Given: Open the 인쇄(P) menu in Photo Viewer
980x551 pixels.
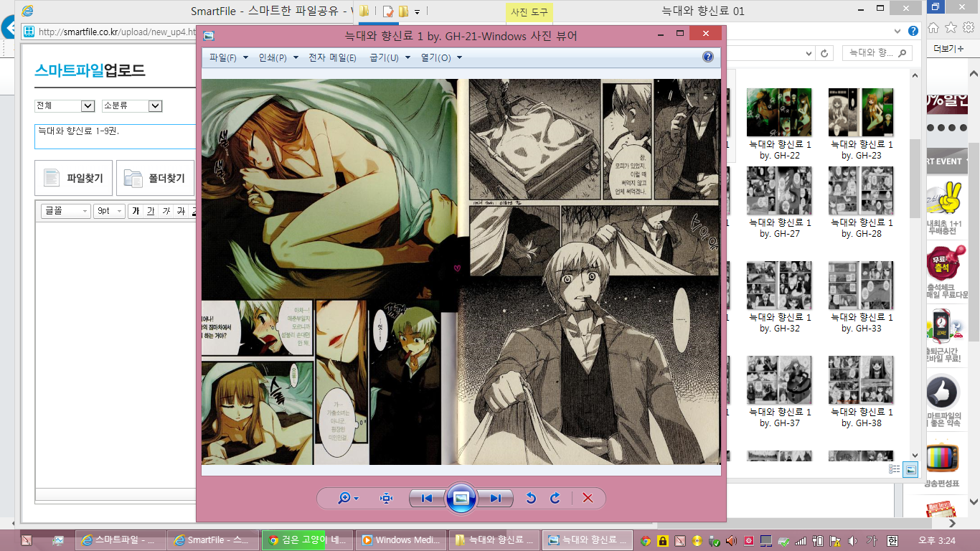Looking at the screenshot, I should (278, 57).
